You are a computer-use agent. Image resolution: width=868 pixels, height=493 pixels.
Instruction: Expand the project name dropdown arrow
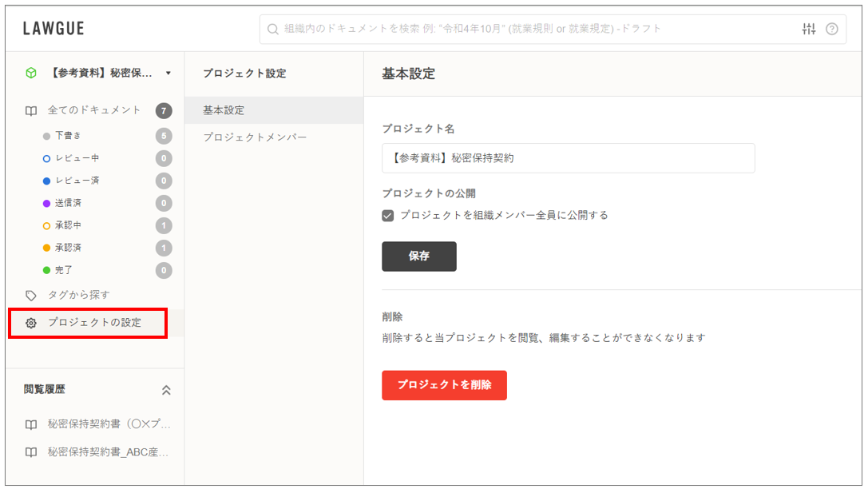(x=168, y=74)
